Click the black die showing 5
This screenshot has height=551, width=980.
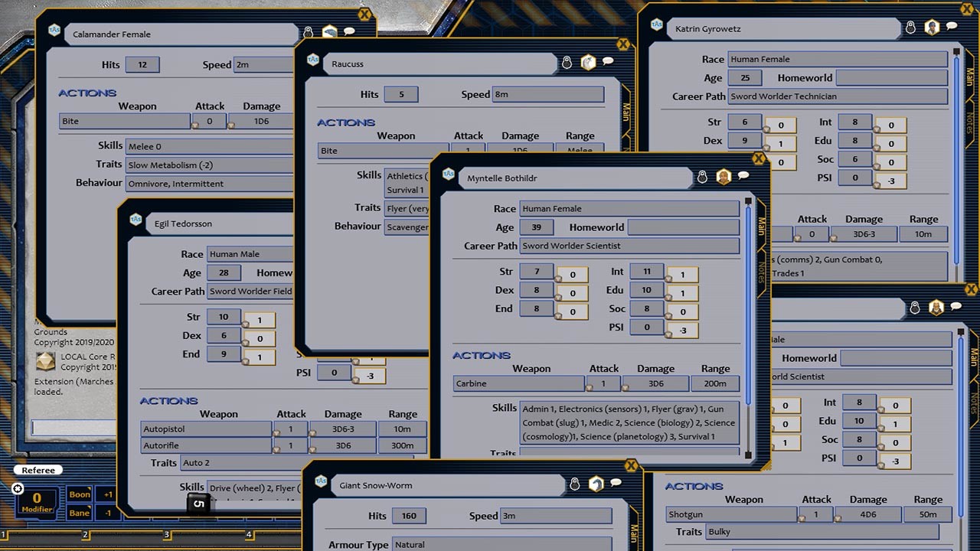198,503
